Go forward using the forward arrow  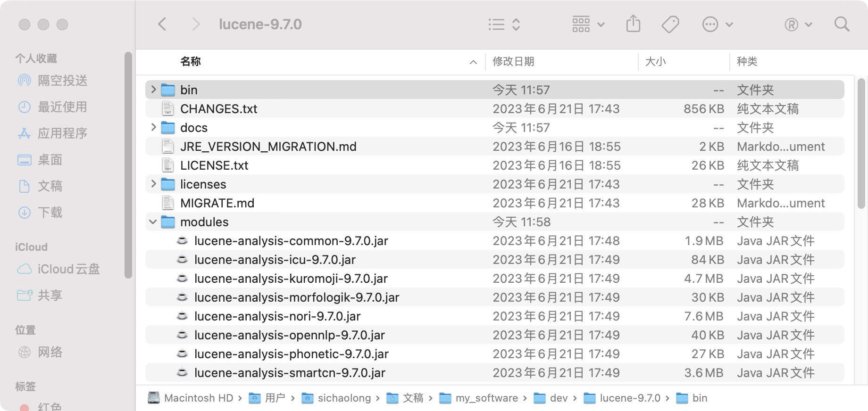(196, 24)
